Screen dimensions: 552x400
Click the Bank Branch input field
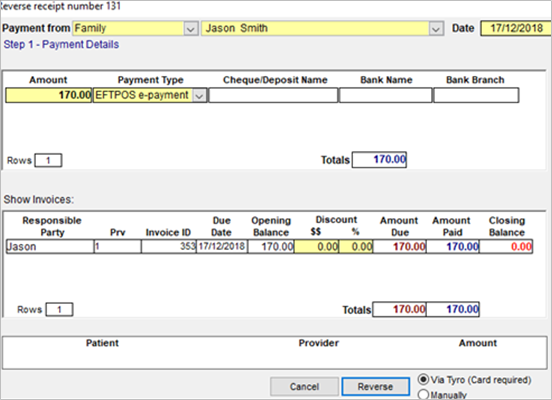click(x=476, y=95)
